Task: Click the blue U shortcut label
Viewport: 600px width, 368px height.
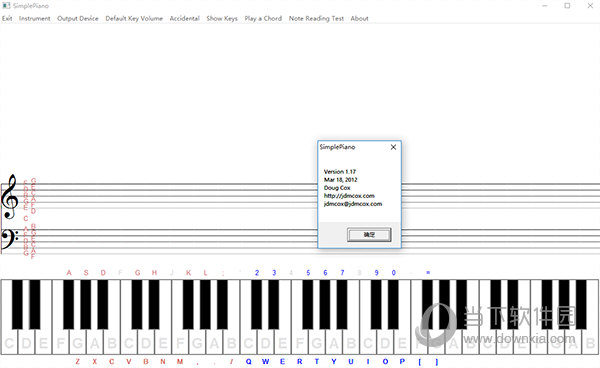Action: (x=351, y=361)
